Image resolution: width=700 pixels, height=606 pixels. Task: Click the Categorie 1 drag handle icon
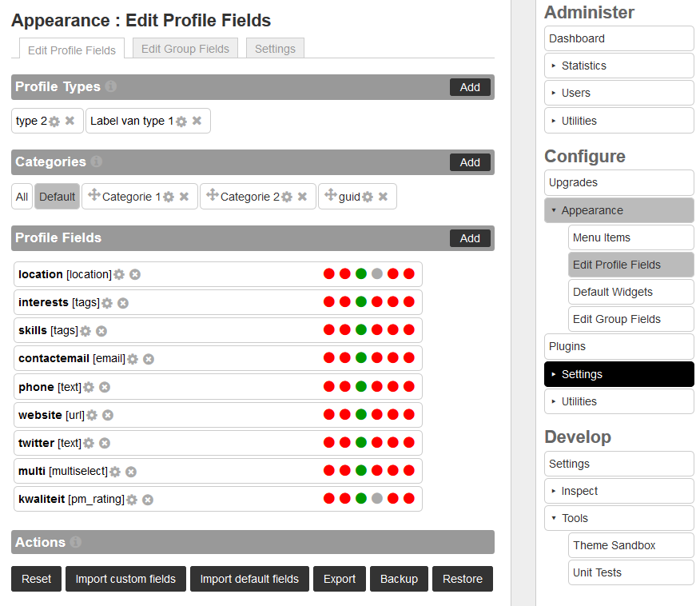coord(93,195)
